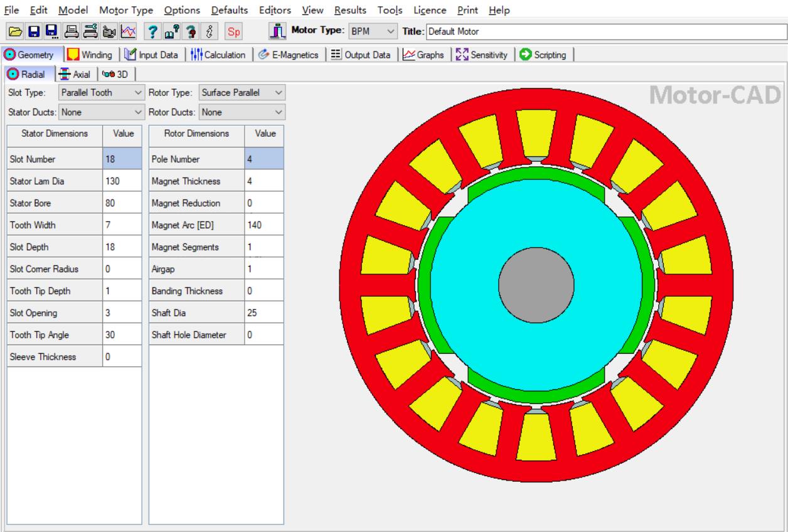The width and height of the screenshot is (788, 532).
Task: Open the Motor Type menu in menu bar
Action: click(x=126, y=10)
